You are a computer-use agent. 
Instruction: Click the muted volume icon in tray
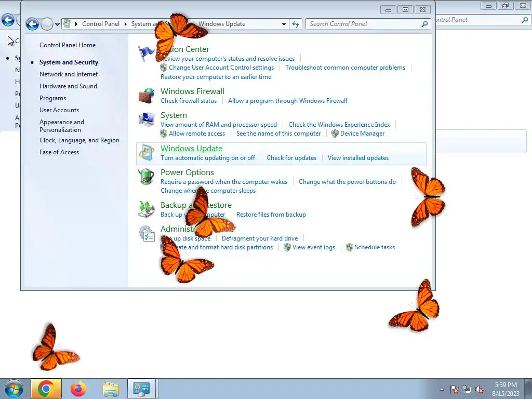coord(480,389)
